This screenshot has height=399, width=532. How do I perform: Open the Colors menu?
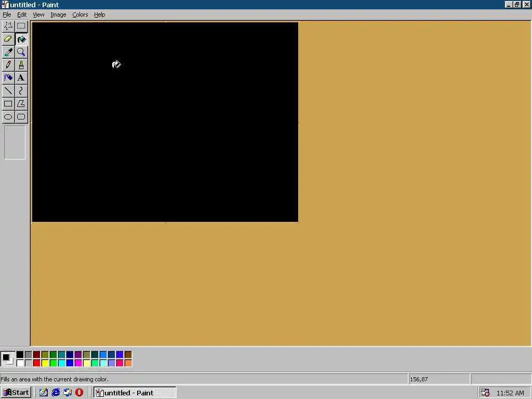(x=80, y=15)
